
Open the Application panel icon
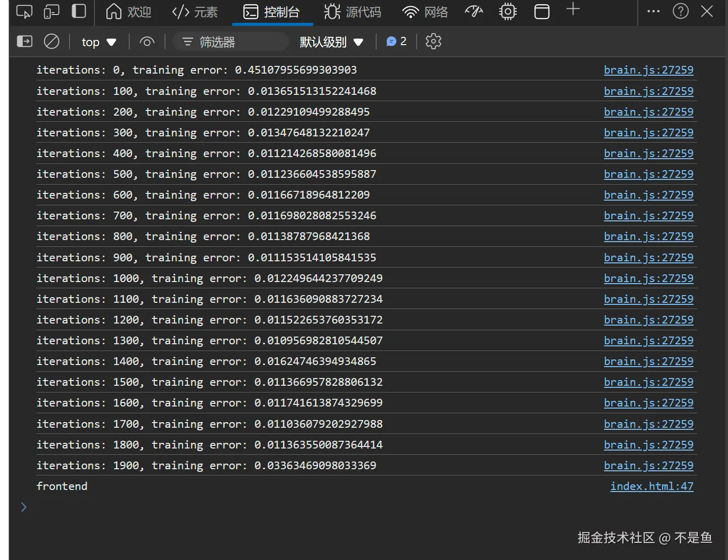542,11
